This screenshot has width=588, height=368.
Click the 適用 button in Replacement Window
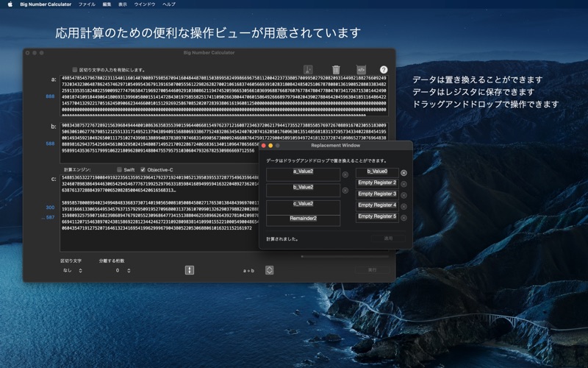387,238
